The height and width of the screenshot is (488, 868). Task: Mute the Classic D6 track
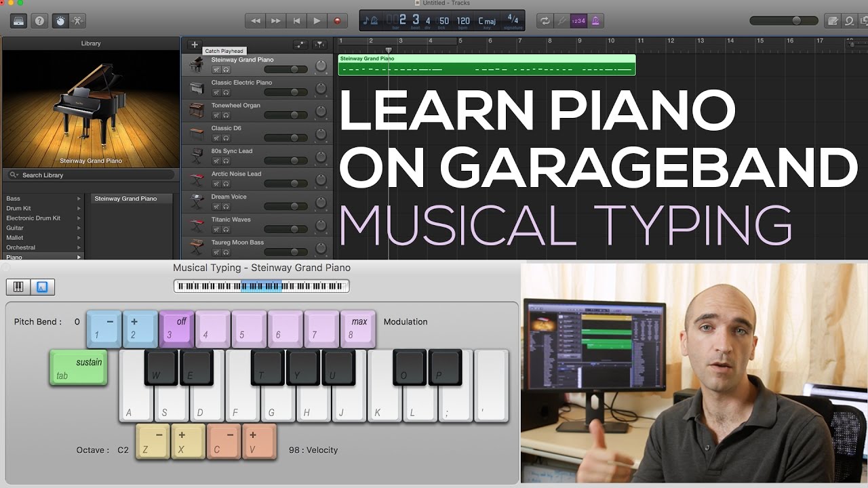(216, 138)
